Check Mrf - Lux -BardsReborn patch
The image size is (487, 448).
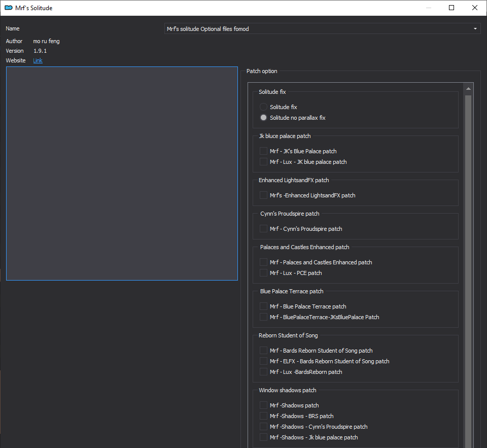click(263, 372)
